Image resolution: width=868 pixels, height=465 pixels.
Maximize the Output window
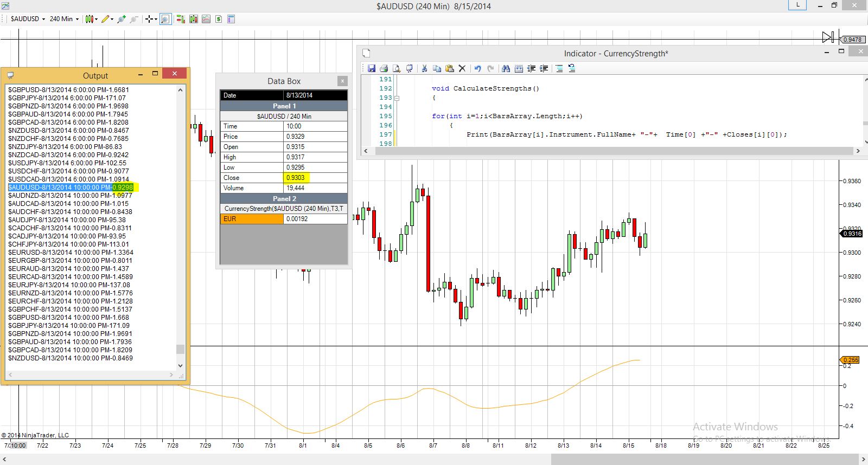point(155,73)
